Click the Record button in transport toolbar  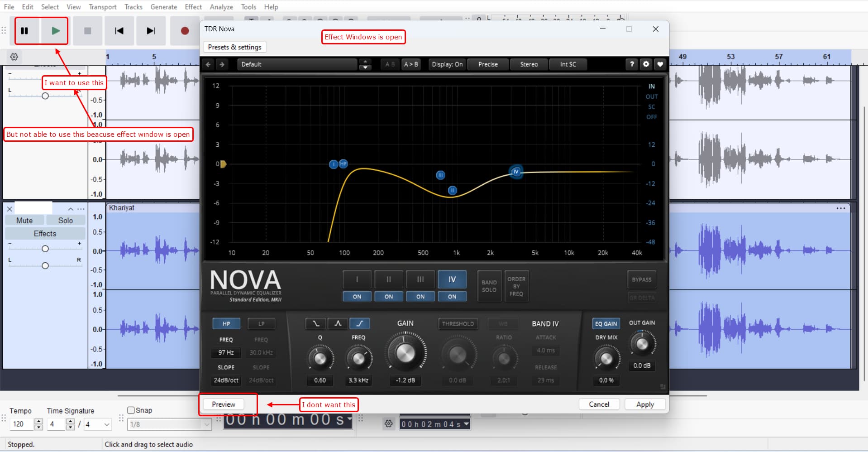185,31
